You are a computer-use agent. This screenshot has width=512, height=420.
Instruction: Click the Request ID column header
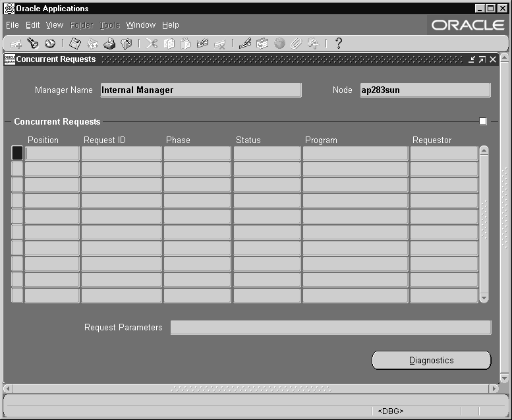click(x=105, y=140)
